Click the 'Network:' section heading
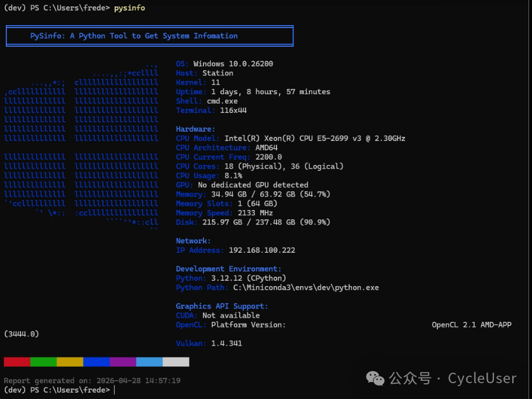532x399 pixels. (193, 241)
